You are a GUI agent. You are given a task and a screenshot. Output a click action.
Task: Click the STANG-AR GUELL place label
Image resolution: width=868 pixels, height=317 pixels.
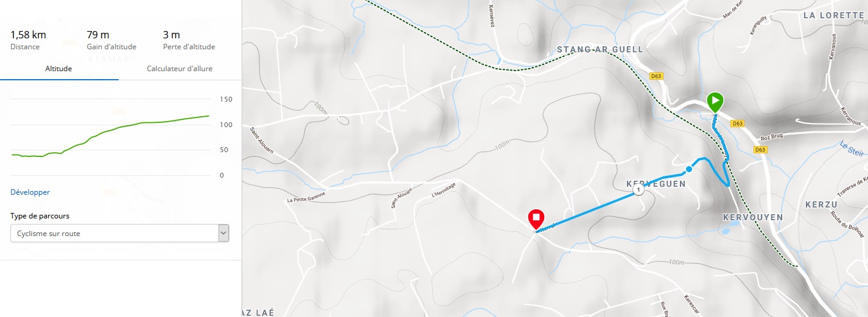(600, 49)
